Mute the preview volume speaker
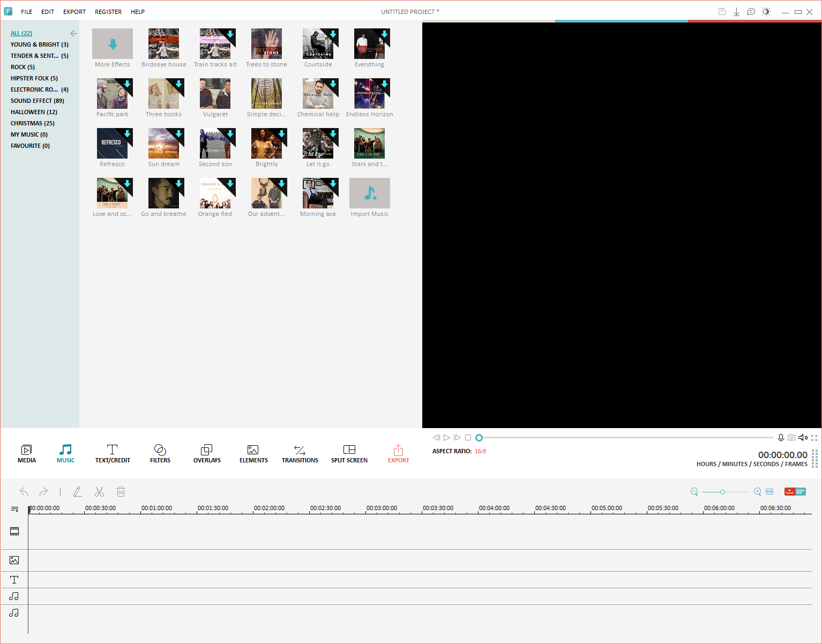Screen dimensions: 822x644 coord(803,438)
